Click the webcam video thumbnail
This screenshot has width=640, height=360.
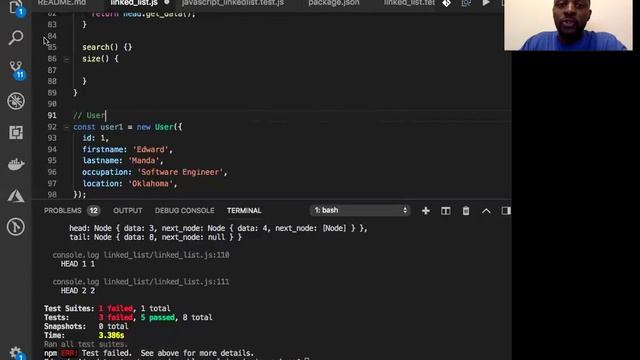tap(568, 25)
